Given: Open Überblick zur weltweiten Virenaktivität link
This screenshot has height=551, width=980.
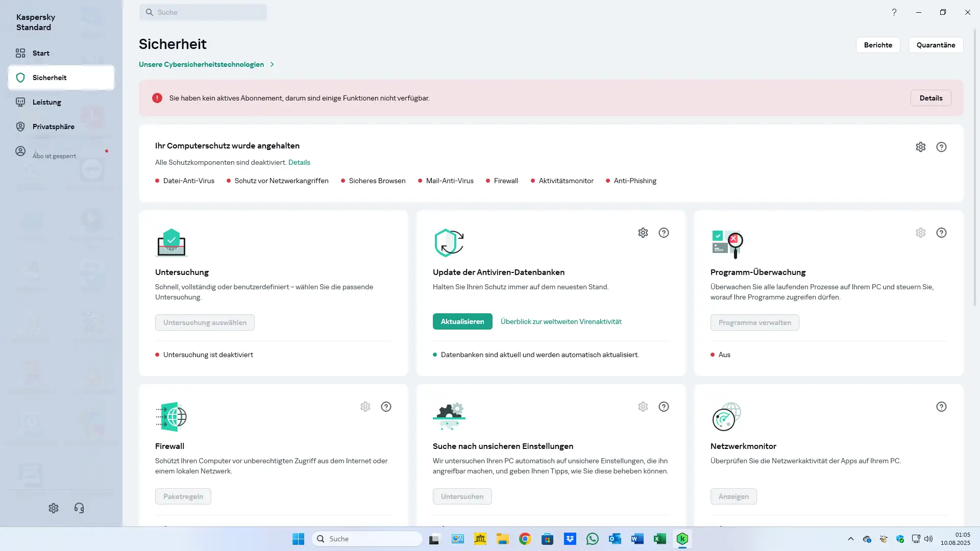Looking at the screenshot, I should click(x=560, y=321).
